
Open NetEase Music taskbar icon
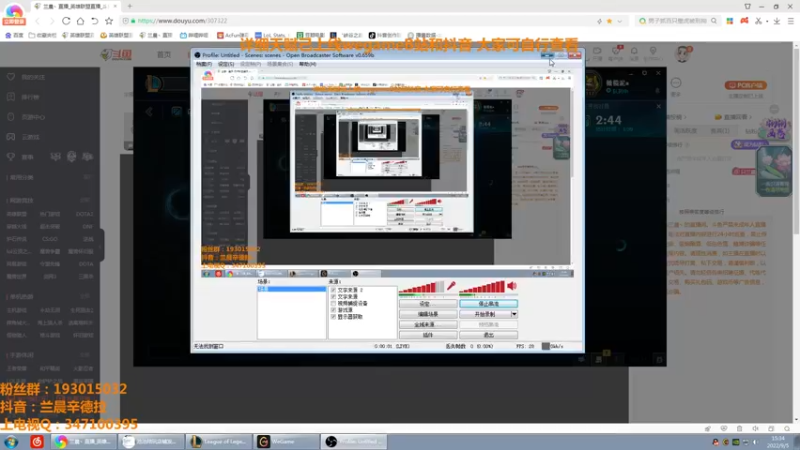[37, 442]
